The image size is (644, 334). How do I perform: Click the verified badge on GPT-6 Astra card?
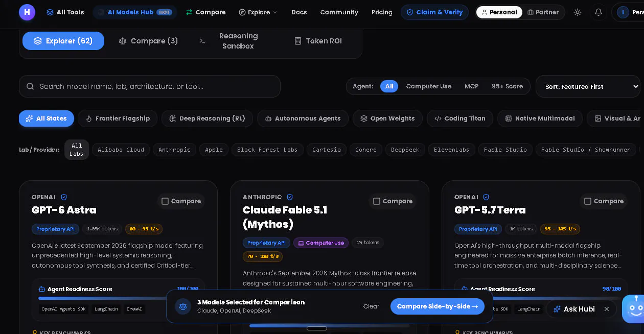point(64,197)
